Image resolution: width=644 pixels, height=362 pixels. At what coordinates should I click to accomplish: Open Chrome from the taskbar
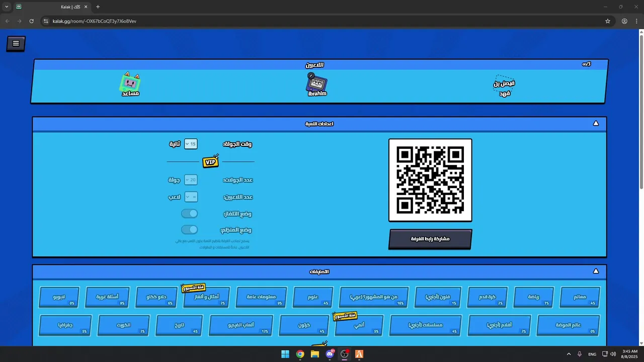tap(300, 354)
